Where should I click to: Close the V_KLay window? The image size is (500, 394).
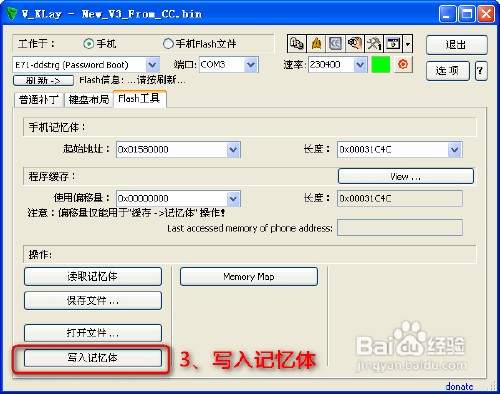(486, 14)
